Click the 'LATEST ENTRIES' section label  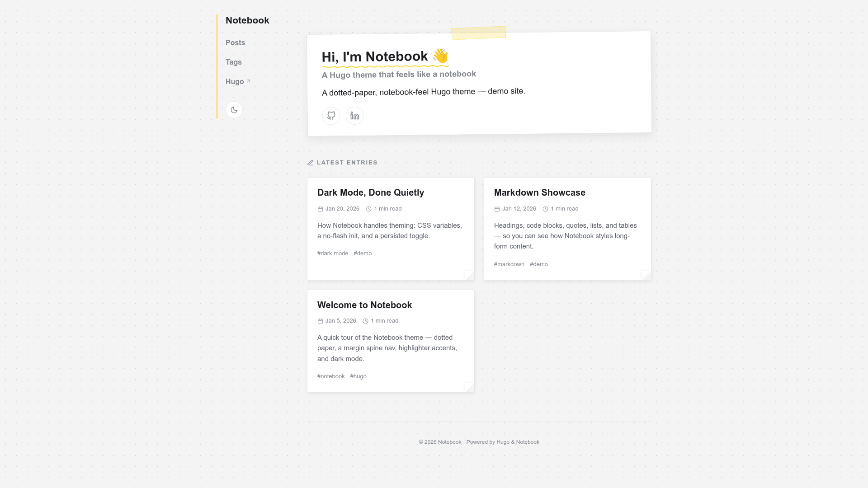pos(347,163)
